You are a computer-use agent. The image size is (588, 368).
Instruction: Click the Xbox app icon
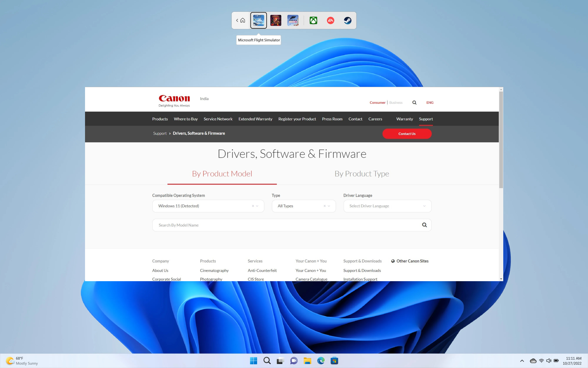[313, 20]
